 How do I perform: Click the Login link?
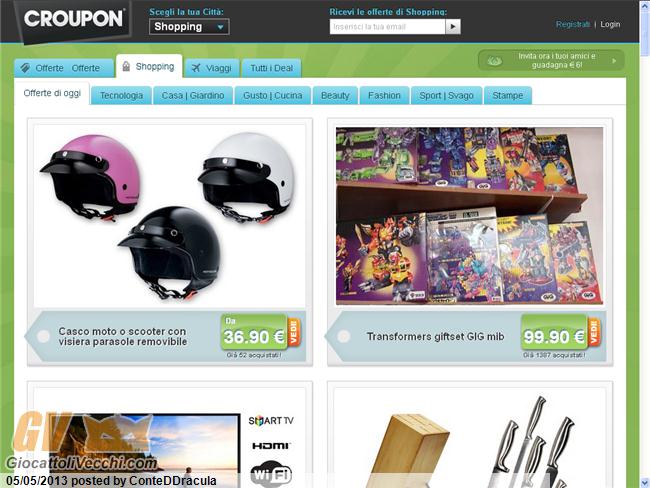tap(610, 24)
